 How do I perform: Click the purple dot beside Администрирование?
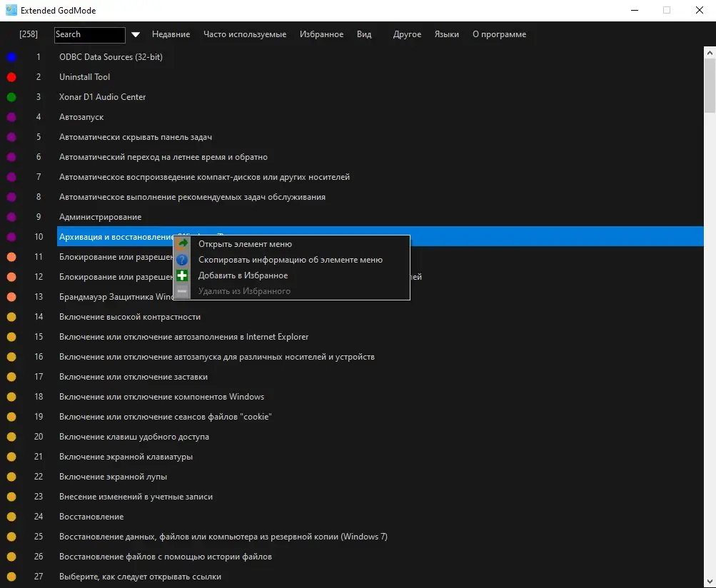[x=11, y=217]
